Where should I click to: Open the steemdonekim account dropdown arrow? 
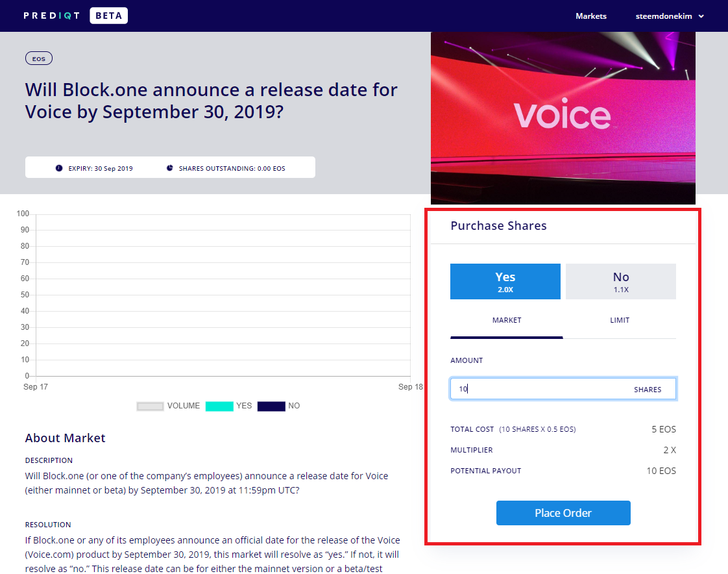coord(701,16)
